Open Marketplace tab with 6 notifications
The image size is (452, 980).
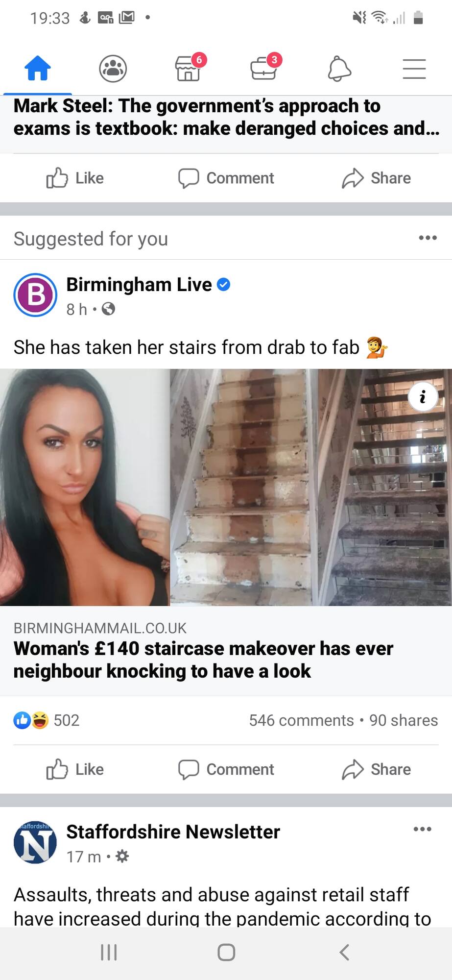[x=189, y=67]
